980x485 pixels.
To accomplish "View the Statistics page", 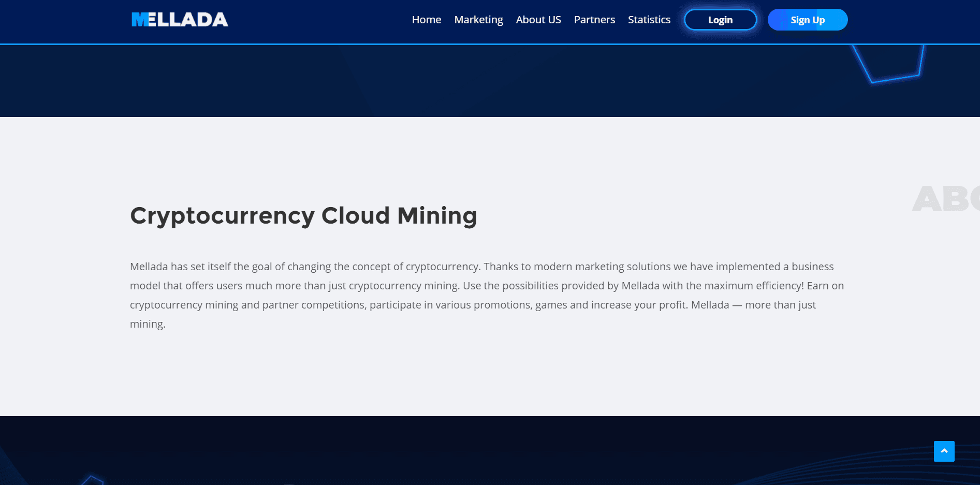I will point(649,19).
